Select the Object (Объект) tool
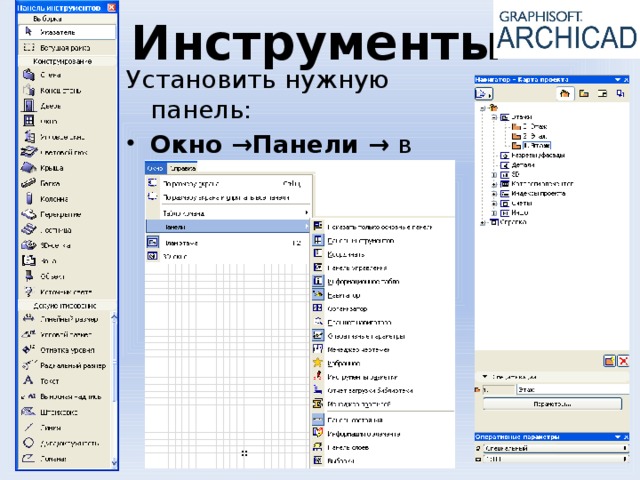Viewport: 640px width, 480px height. coord(67,276)
